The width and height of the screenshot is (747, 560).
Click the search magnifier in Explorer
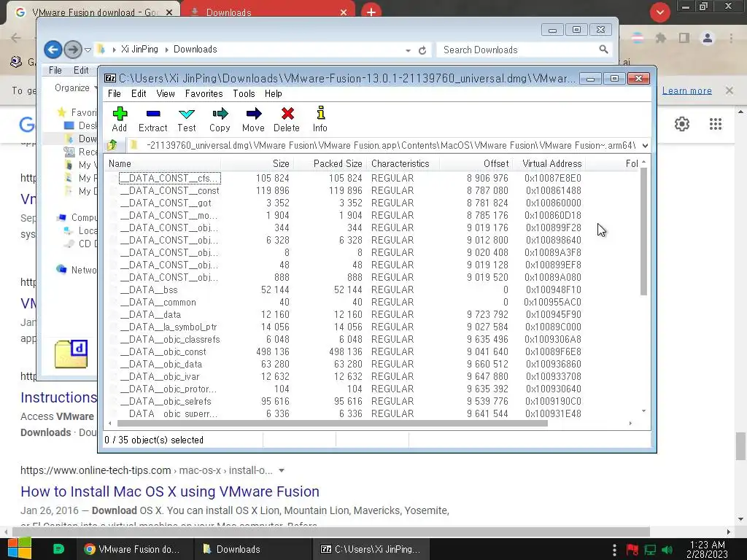(x=603, y=49)
